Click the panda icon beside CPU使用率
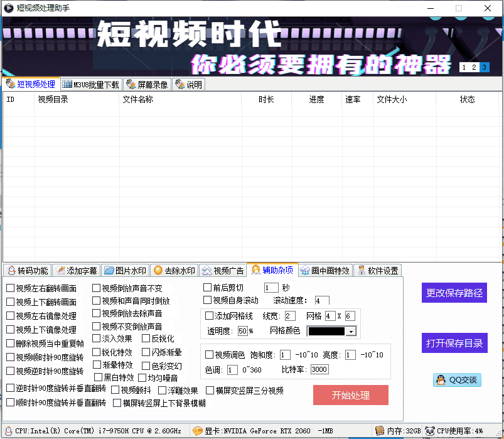 click(x=430, y=431)
